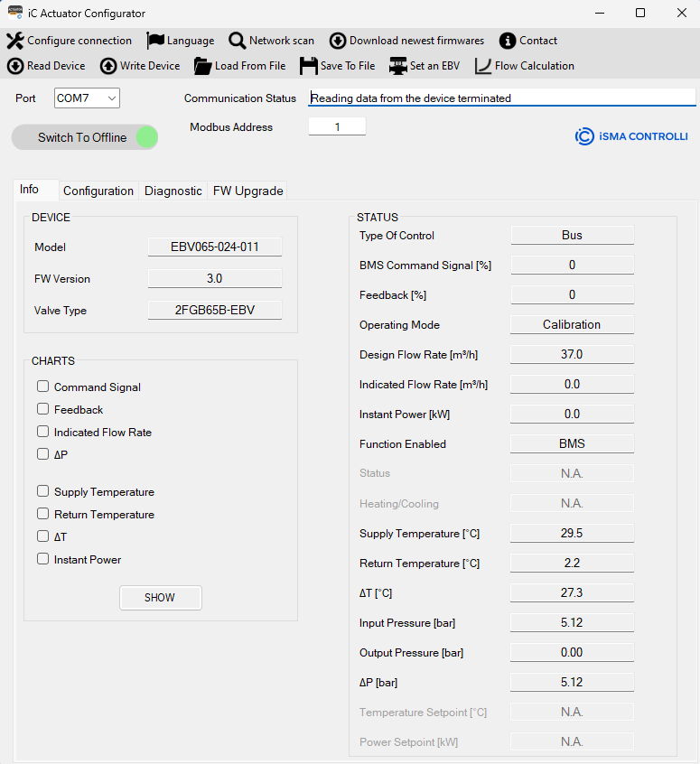Click the Download newest firmwares icon
Image resolution: width=700 pixels, height=764 pixels.
(x=338, y=41)
